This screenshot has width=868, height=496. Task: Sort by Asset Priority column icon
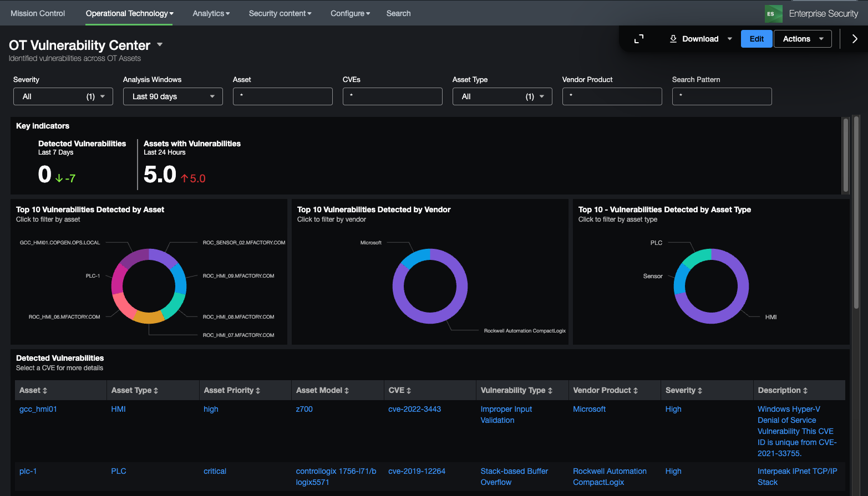click(x=258, y=391)
